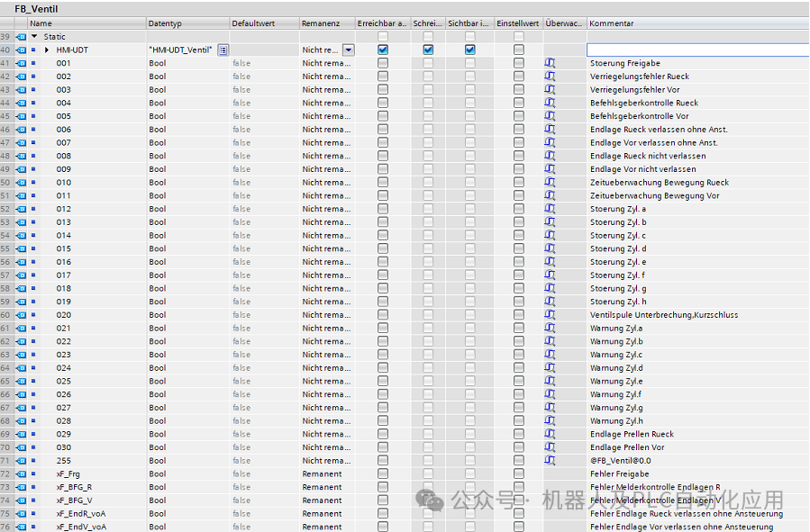Click the empty comment field for HMI-UDT

click(694, 50)
